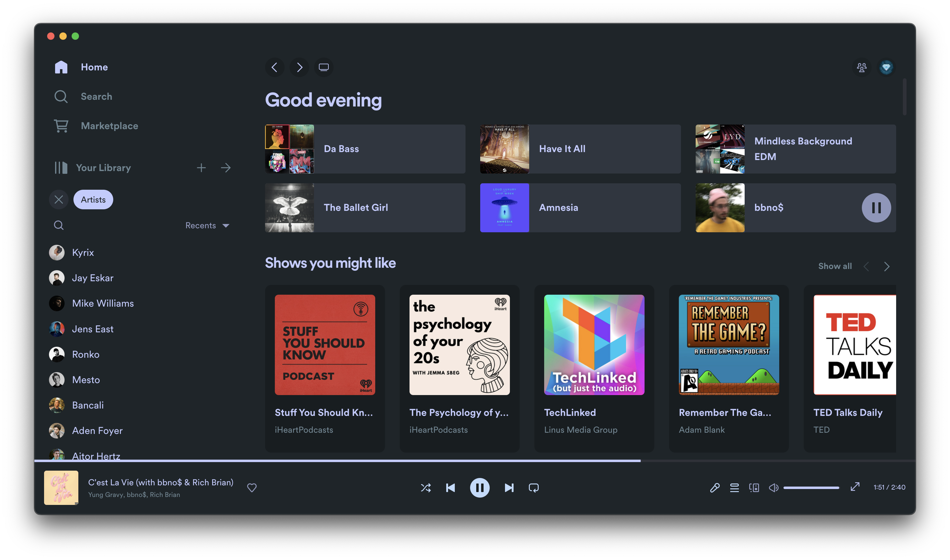Click the screen display icon beside navigation arrows
The image size is (950, 560).
coord(324,67)
